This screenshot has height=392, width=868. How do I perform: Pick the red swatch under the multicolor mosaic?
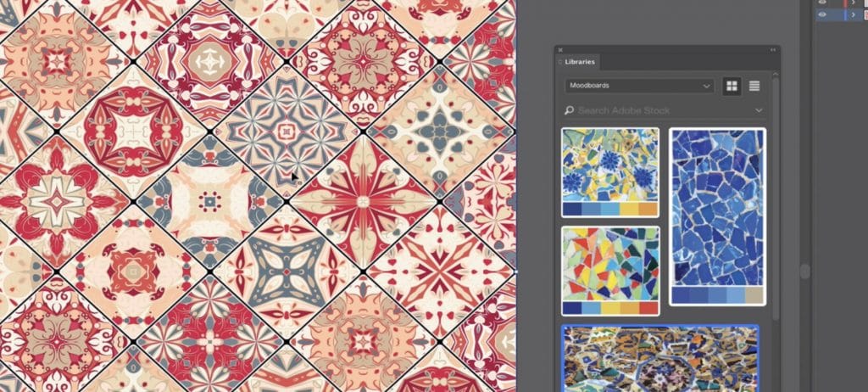(648, 308)
